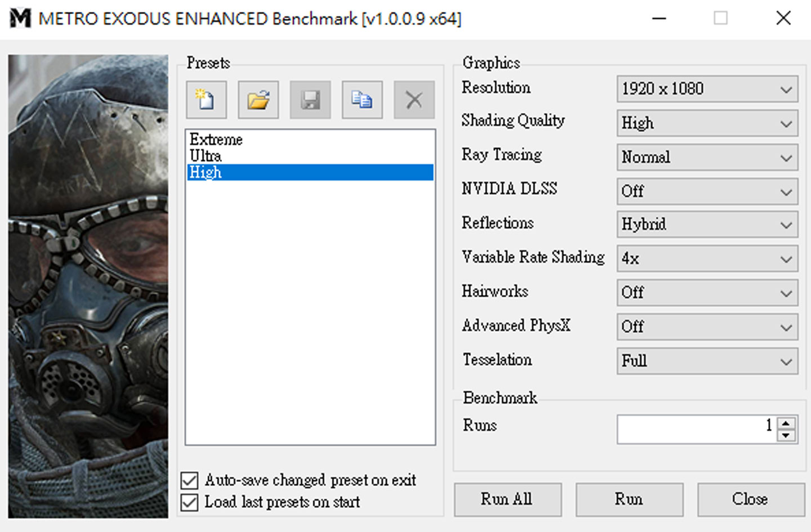Screen dimensions: 811x532
Task: Click the Copy preset icon
Action: (x=362, y=100)
